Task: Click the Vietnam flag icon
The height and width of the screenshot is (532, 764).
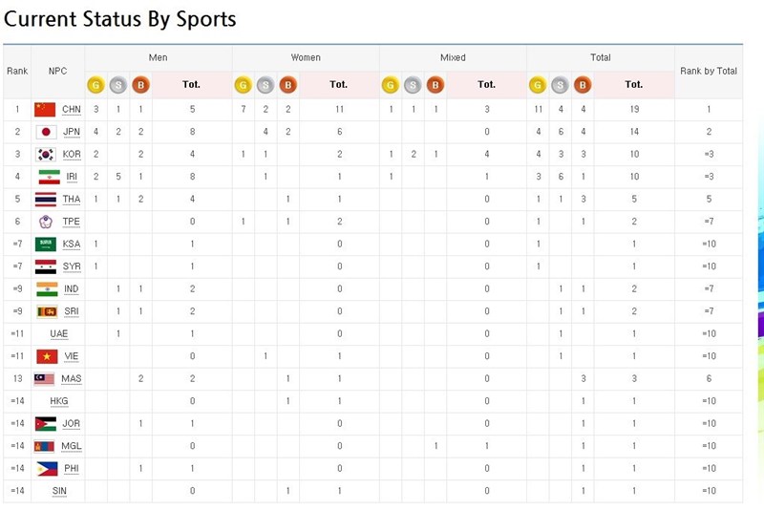Action: click(47, 356)
